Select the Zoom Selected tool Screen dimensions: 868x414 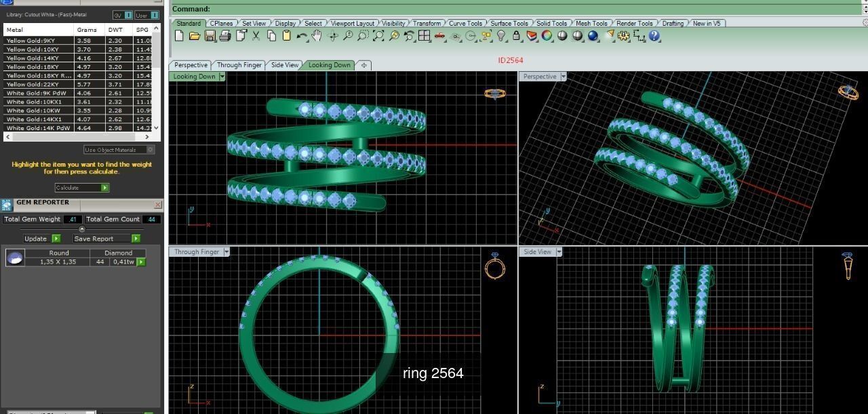pos(394,35)
